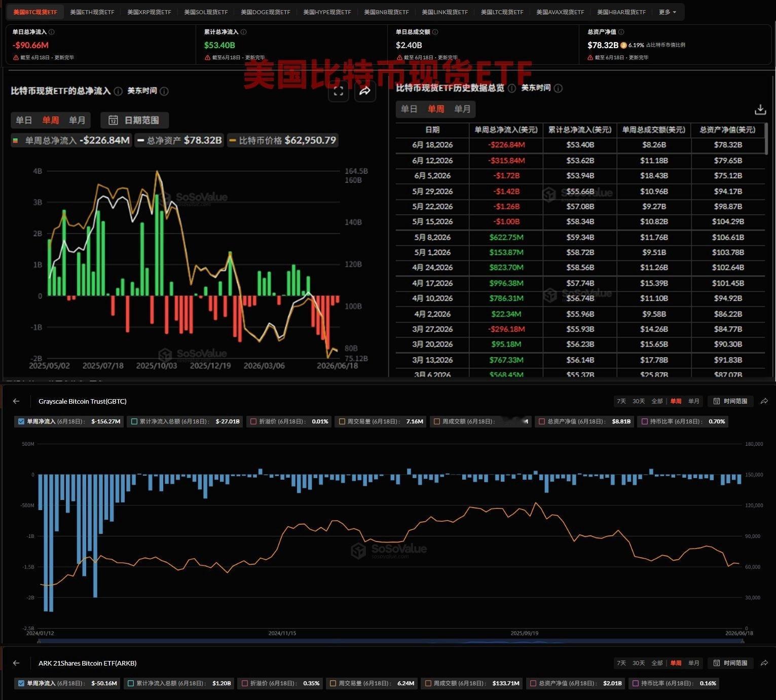Choose 全部 range in ARKB panel
The image size is (776, 700).
[x=657, y=663]
